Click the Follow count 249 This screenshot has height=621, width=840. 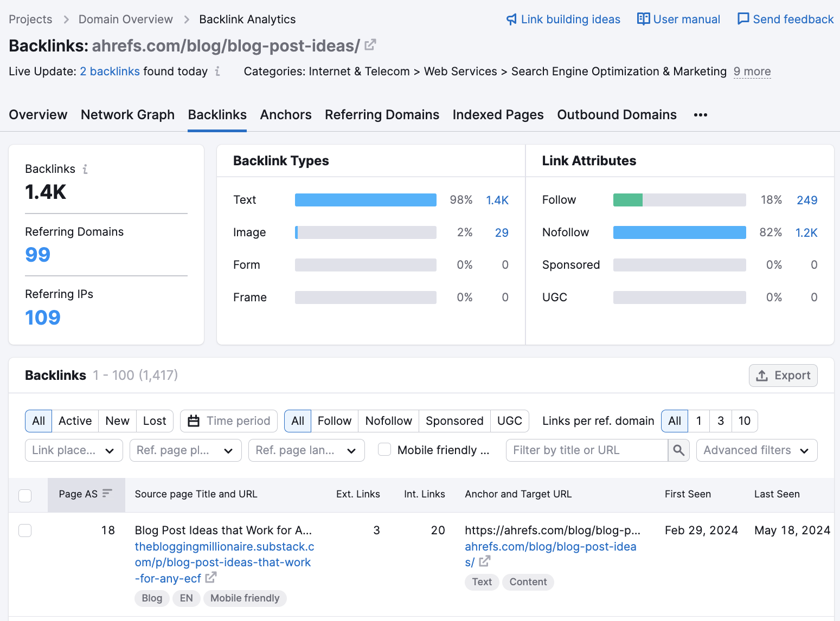807,200
